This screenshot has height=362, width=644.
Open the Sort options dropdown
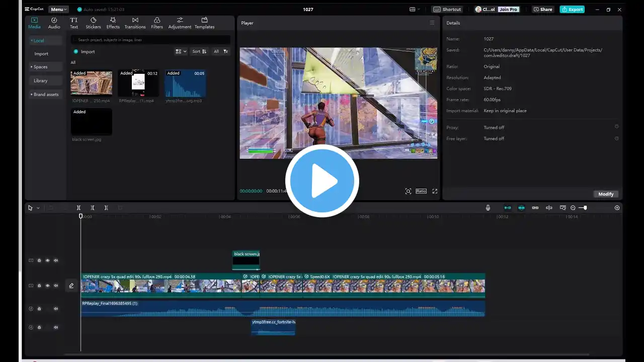(199, 51)
